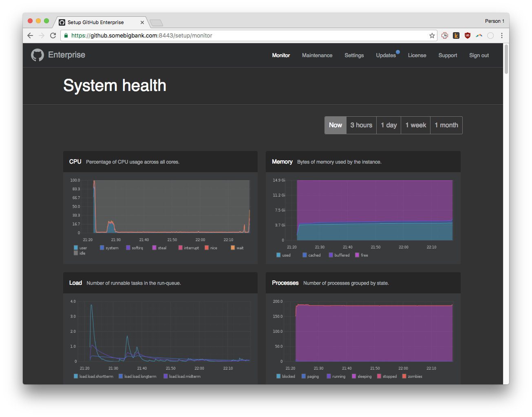Open the orange K browser extension
The image size is (532, 417).
tap(456, 35)
